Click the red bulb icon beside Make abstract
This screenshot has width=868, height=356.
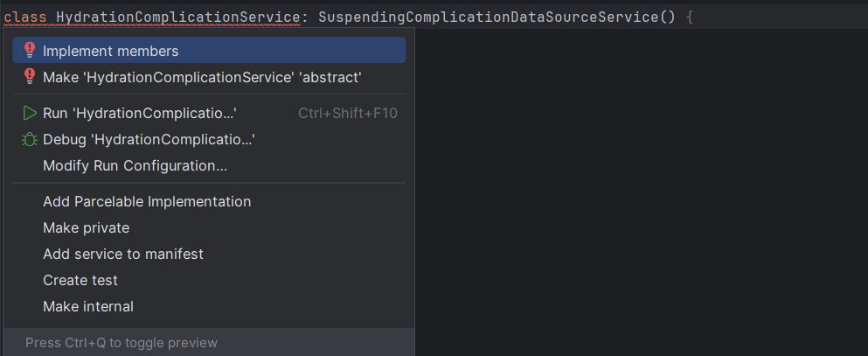30,77
